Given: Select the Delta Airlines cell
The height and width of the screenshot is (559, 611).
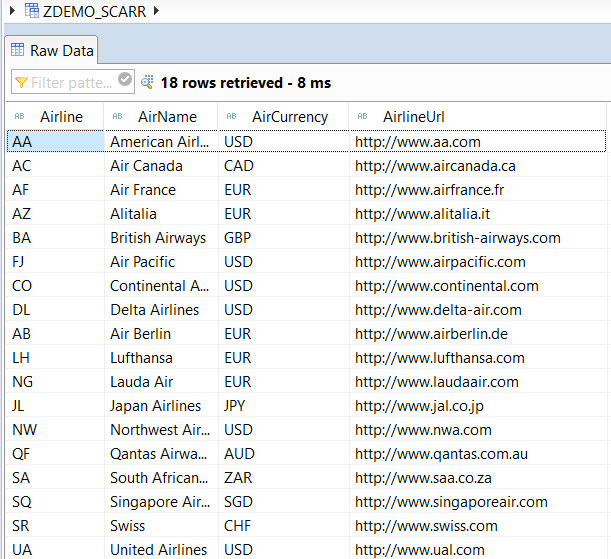Looking at the screenshot, I should click(161, 310).
